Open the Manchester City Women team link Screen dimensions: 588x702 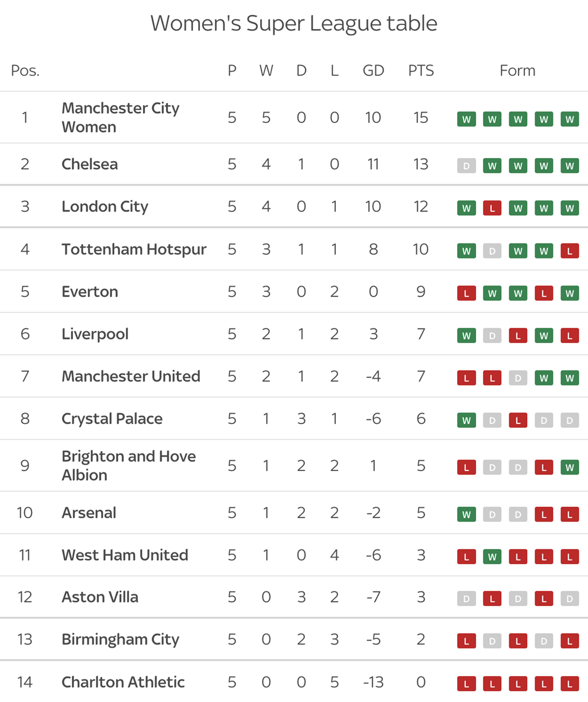pos(121,117)
